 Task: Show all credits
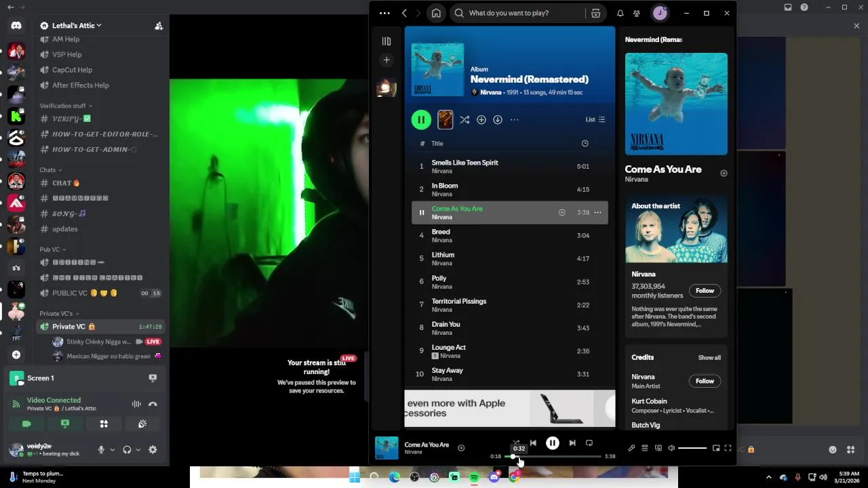tap(709, 358)
